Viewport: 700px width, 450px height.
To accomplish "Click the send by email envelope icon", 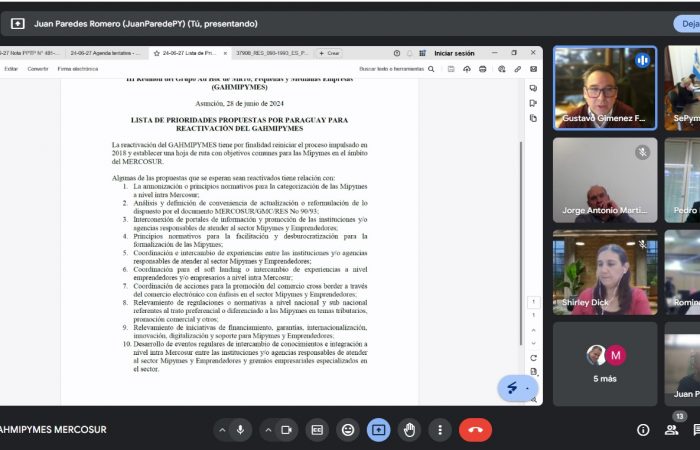I will point(533,69).
